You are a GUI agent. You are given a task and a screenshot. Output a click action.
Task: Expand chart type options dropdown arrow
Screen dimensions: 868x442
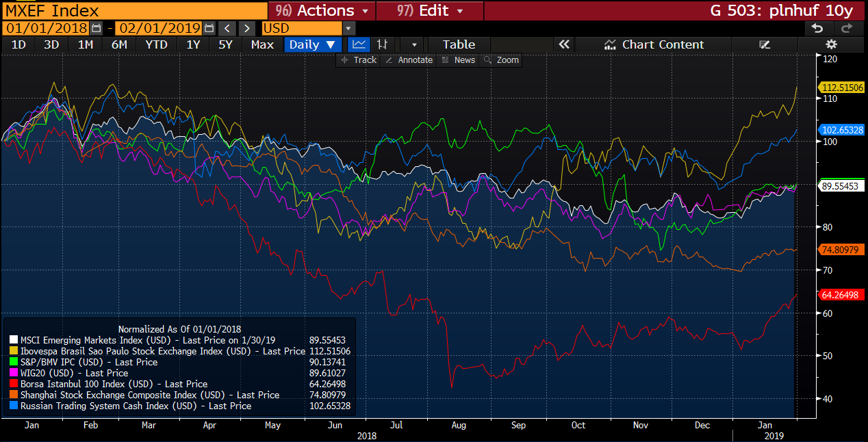click(413, 44)
